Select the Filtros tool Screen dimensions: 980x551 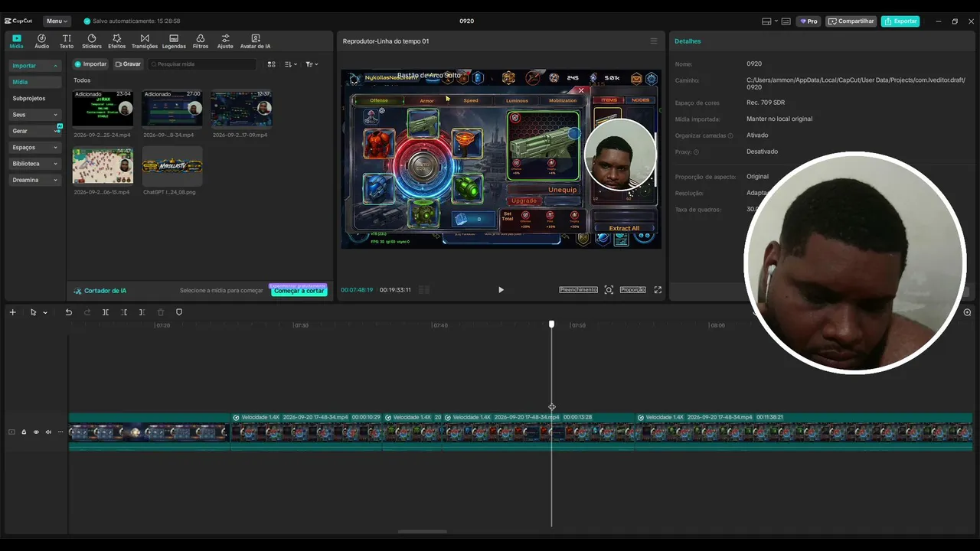tap(200, 41)
